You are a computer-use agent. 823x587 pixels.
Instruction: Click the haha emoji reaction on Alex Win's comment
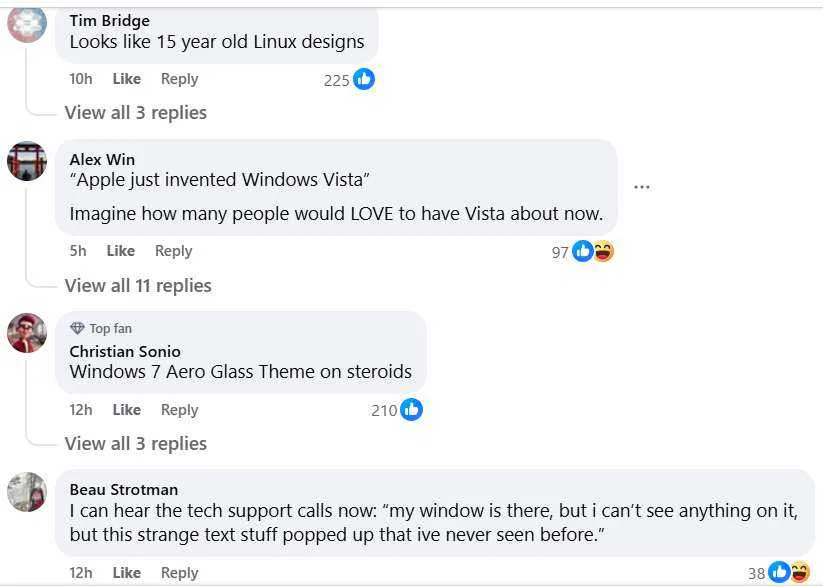[603, 251]
